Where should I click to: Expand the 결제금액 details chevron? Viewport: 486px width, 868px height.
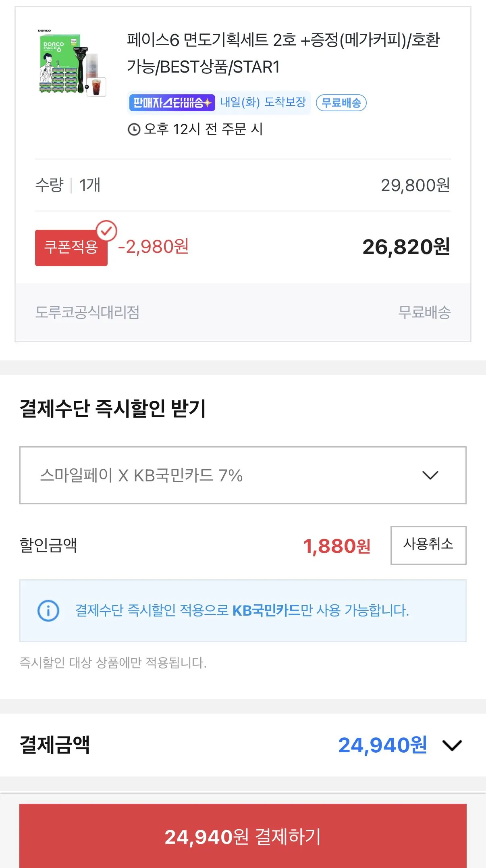pos(452,745)
